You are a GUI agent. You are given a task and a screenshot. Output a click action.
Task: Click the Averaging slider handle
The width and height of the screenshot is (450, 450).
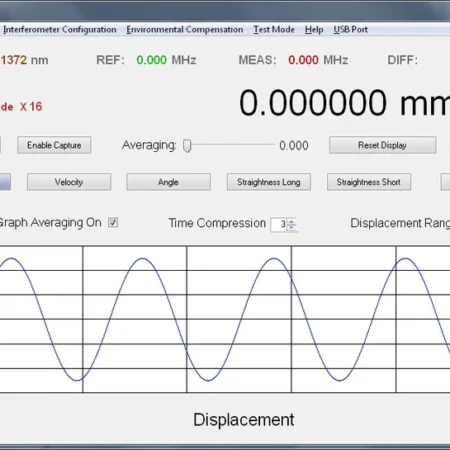point(187,146)
